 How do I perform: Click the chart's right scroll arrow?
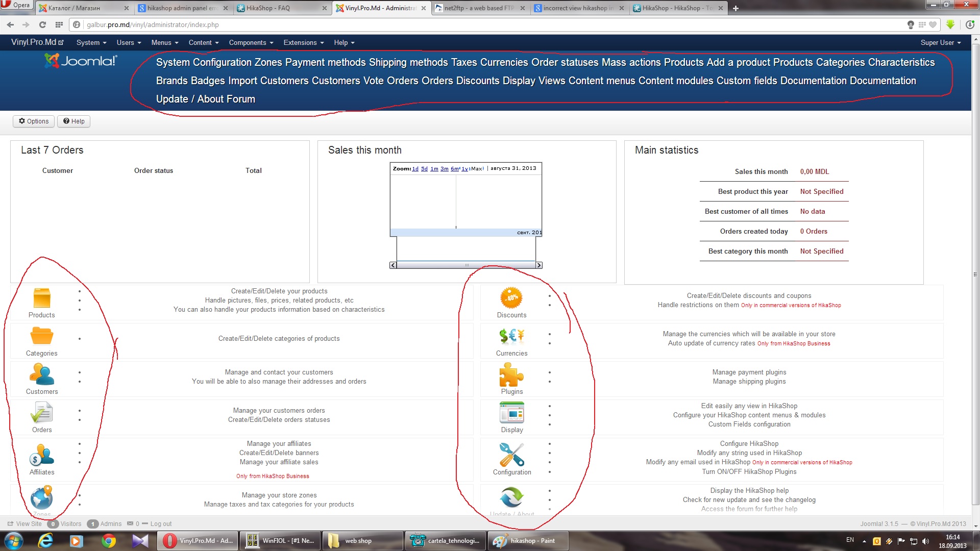pyautogui.click(x=538, y=265)
